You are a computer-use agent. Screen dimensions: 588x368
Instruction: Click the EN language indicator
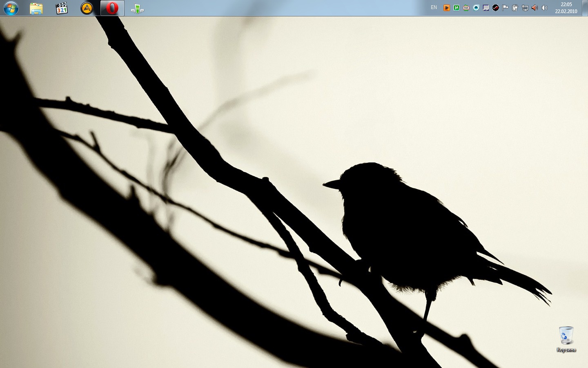(434, 7)
